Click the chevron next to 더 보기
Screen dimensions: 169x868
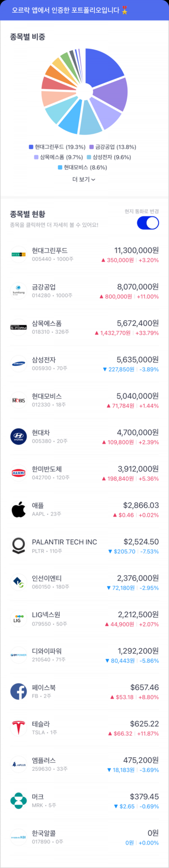point(94,180)
